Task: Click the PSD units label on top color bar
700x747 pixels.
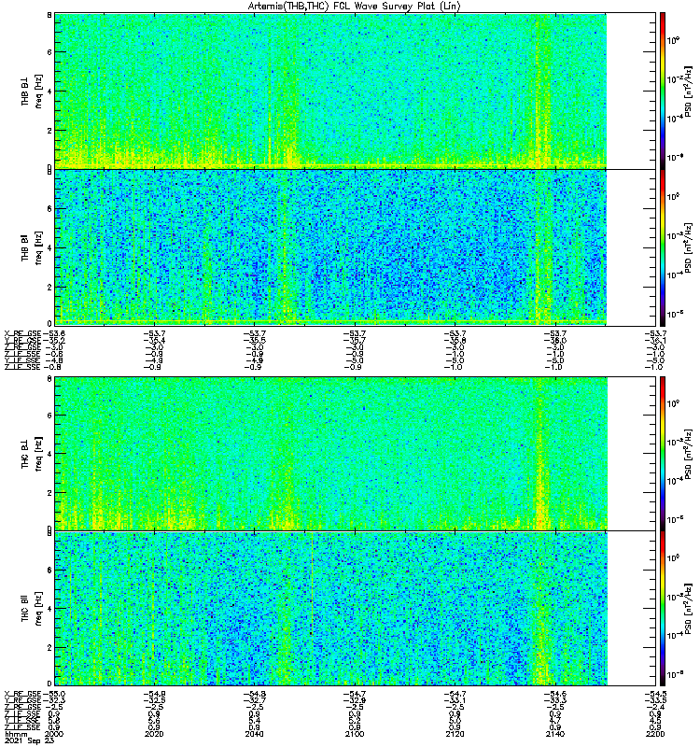Action: click(x=688, y=92)
